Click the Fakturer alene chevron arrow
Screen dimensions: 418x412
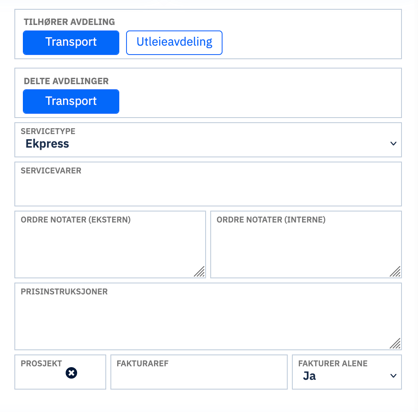pyautogui.click(x=393, y=376)
